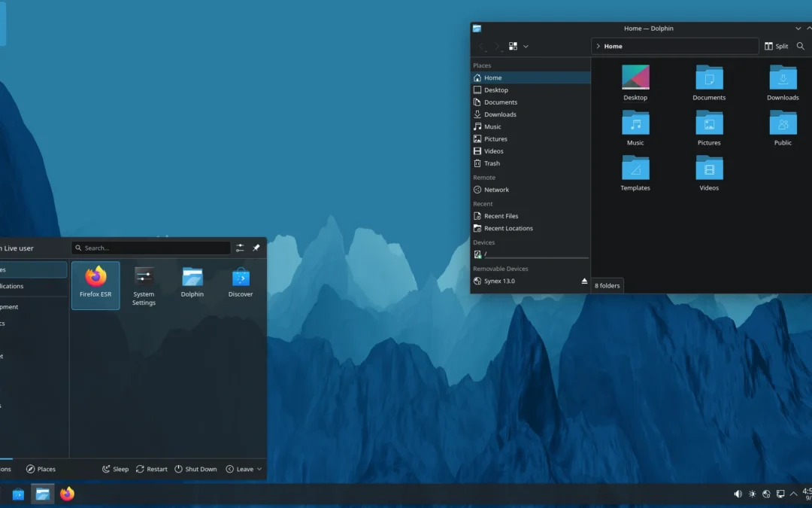Click the launcher Search field
812x508 pixels.
coord(150,248)
